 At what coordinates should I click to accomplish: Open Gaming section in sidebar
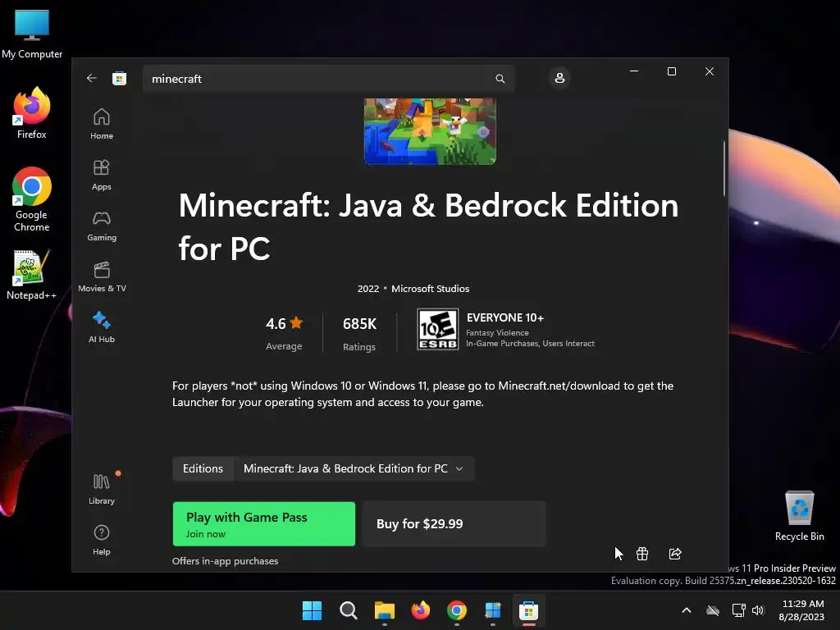101,226
